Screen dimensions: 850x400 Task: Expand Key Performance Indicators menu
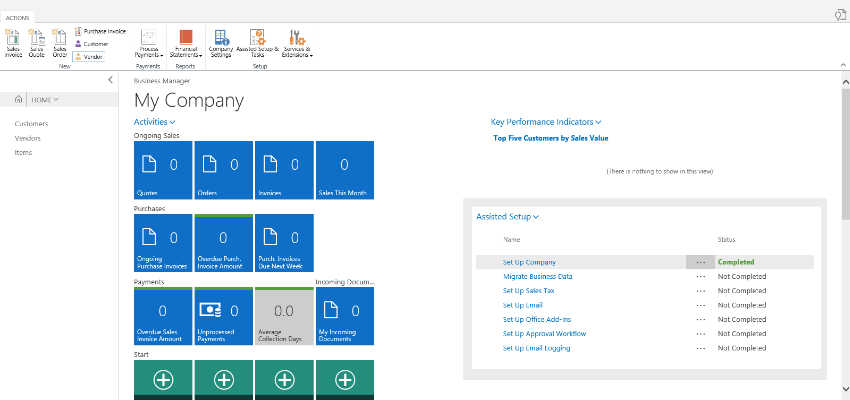tap(546, 122)
